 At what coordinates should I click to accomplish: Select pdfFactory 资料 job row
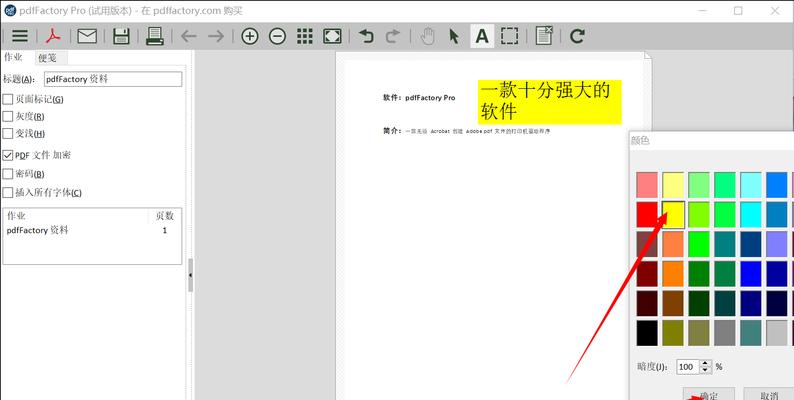pyautogui.click(x=92, y=230)
